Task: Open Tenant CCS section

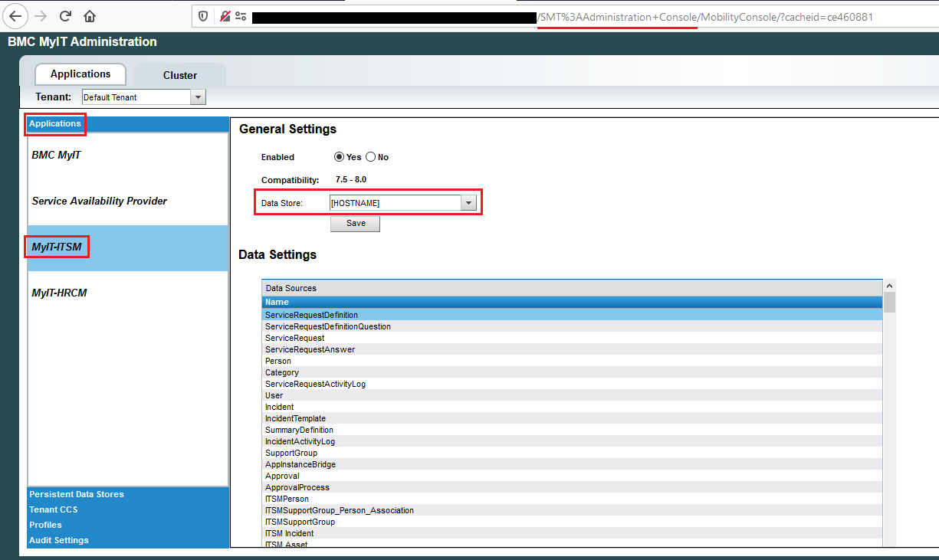Action: point(129,509)
